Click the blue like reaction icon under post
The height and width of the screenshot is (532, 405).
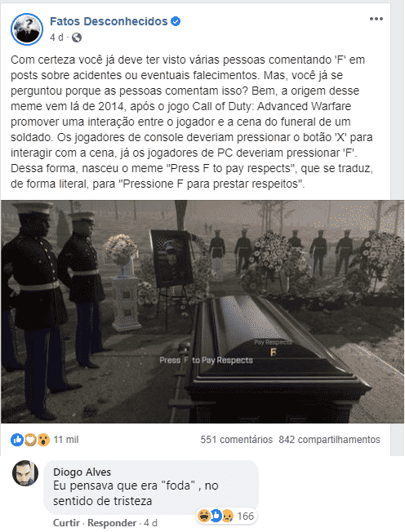click(16, 440)
